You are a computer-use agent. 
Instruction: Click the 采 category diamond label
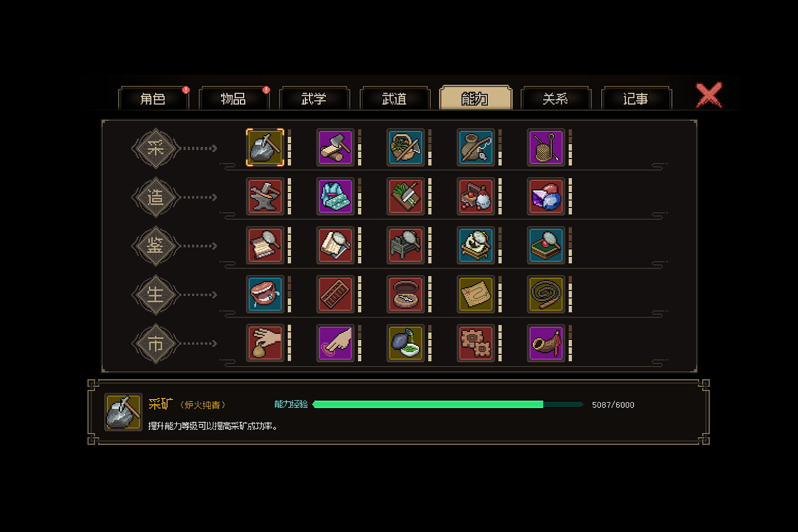[155, 148]
